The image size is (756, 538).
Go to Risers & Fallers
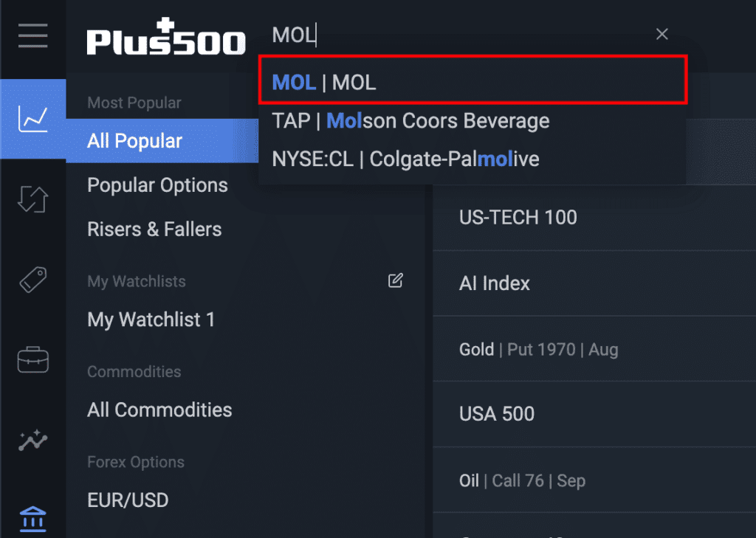click(154, 230)
